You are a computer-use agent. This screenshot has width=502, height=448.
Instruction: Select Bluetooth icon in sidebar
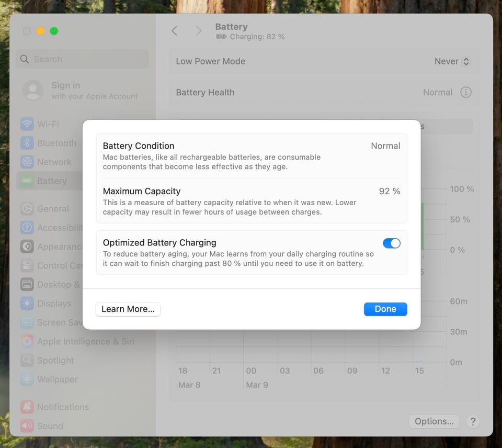tap(27, 143)
